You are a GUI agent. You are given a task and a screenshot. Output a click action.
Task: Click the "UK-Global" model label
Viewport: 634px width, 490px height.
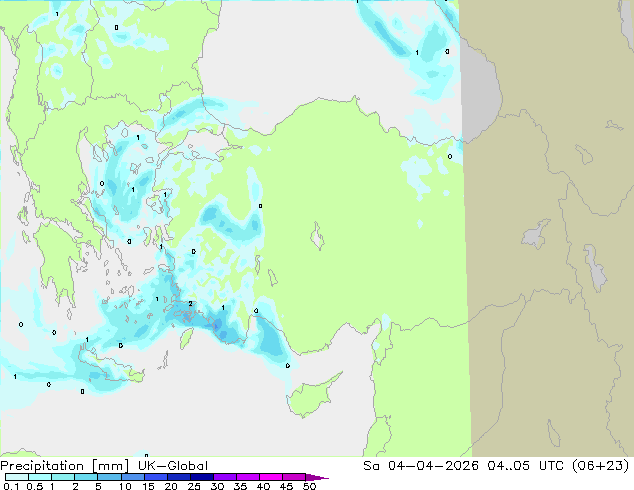(173, 466)
